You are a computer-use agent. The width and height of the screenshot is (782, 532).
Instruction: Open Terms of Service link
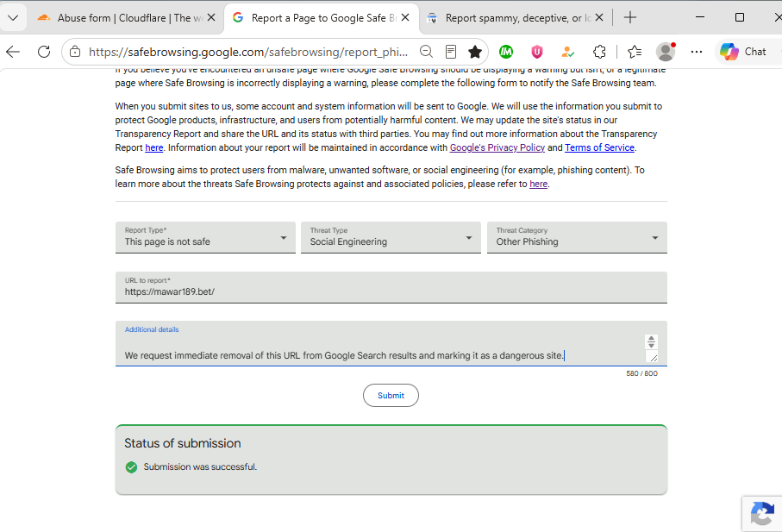pos(599,147)
